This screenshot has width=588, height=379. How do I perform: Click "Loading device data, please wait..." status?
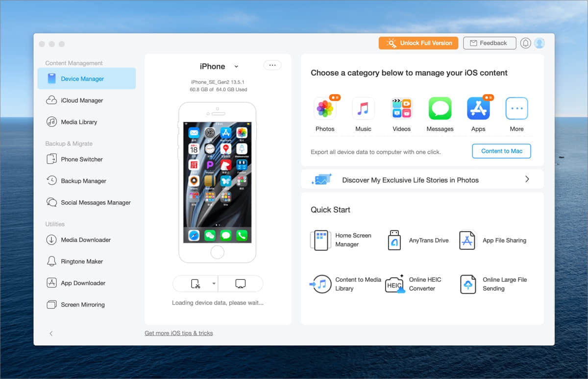point(218,303)
